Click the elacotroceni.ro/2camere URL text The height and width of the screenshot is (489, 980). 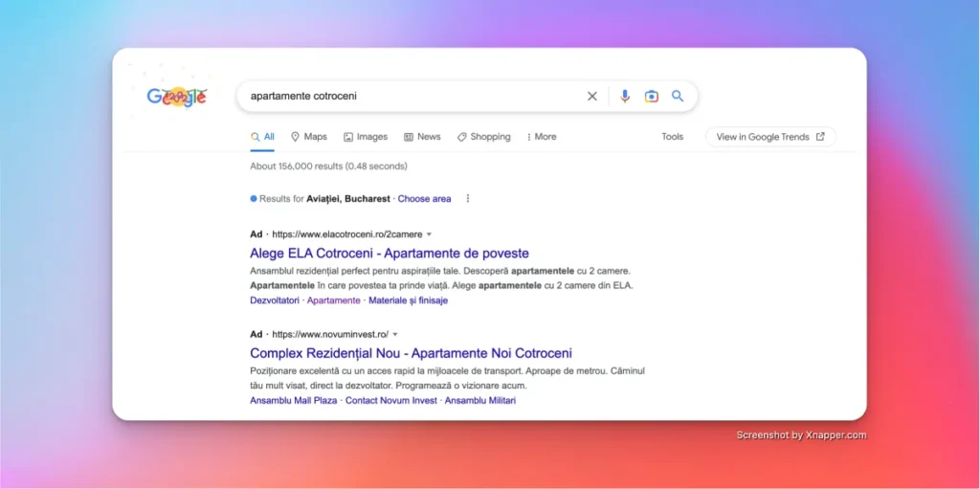[x=347, y=234]
